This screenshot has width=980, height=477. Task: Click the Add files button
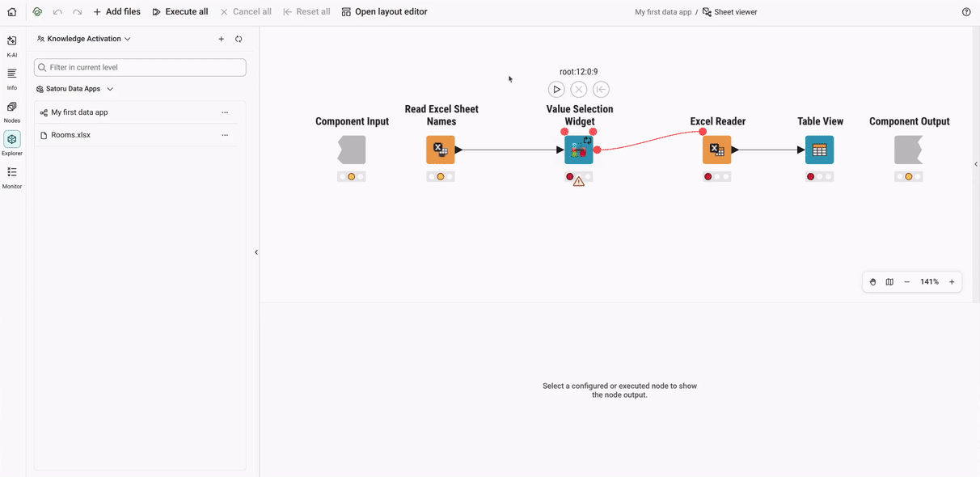click(116, 12)
